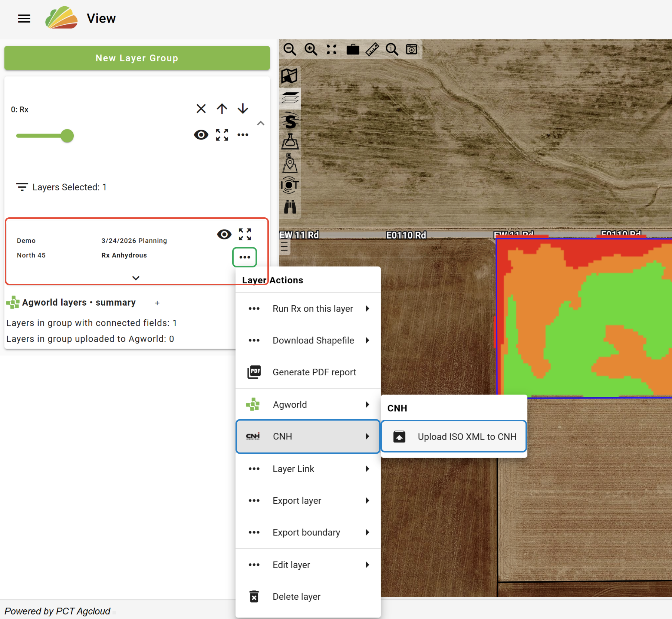Zoom to North 45 layer extent
672x619 pixels.
pos(245,234)
